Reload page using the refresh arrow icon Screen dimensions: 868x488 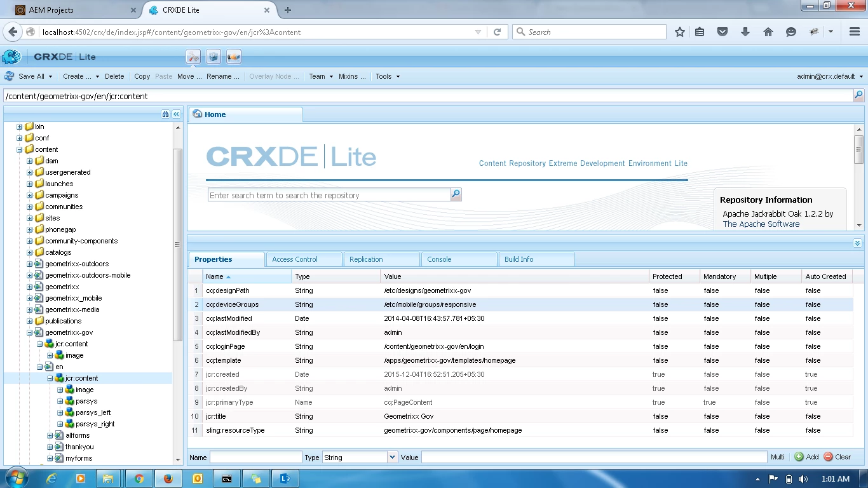[497, 32]
